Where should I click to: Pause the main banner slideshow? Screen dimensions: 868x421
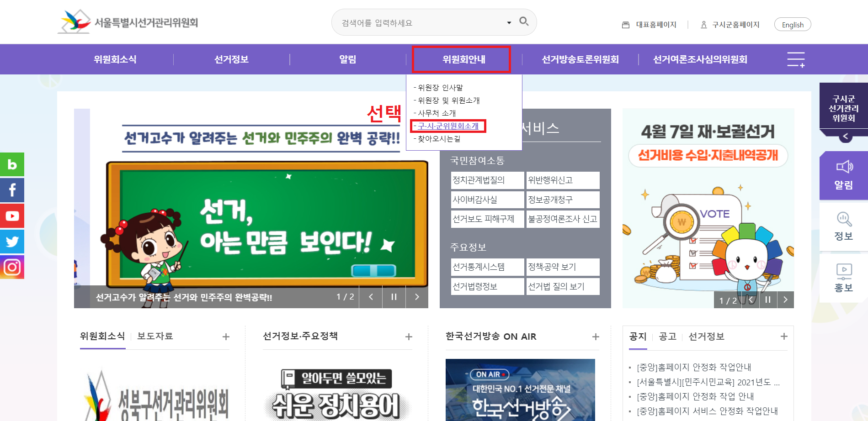click(x=394, y=297)
